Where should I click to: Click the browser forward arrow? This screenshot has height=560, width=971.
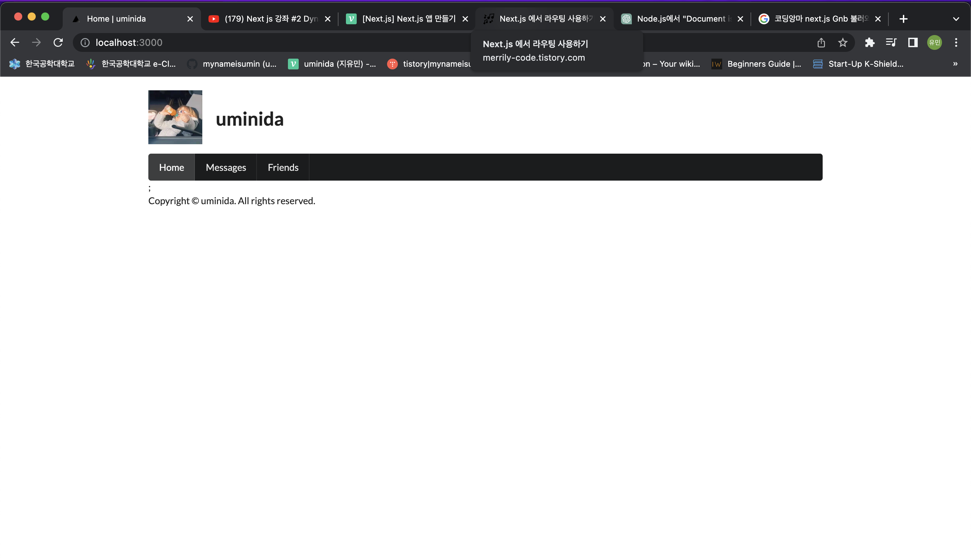(x=36, y=42)
